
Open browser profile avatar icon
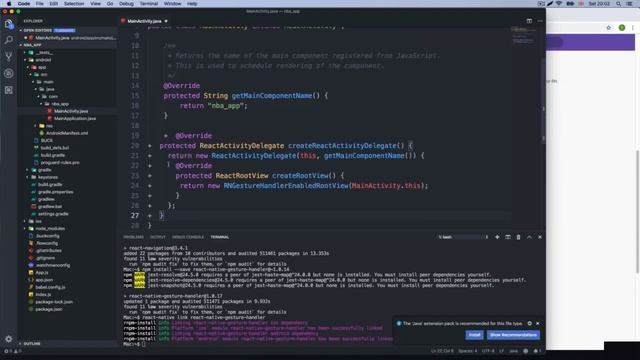click(x=622, y=28)
